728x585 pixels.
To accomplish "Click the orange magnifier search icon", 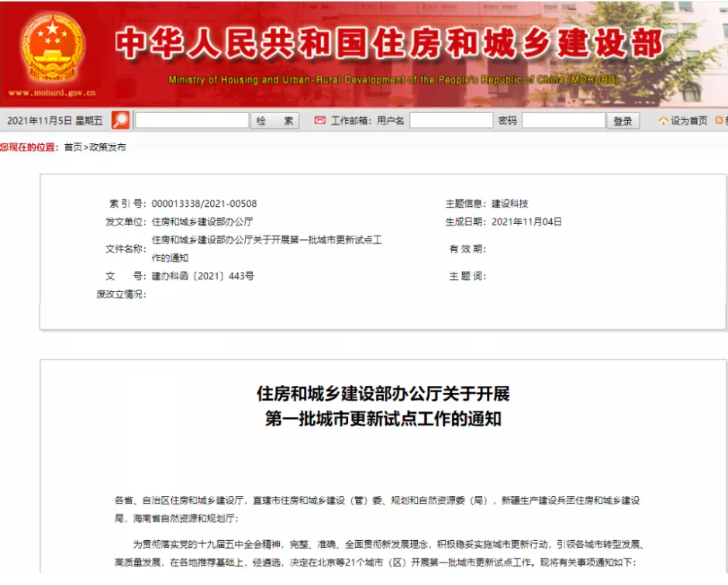I will pos(121,121).
